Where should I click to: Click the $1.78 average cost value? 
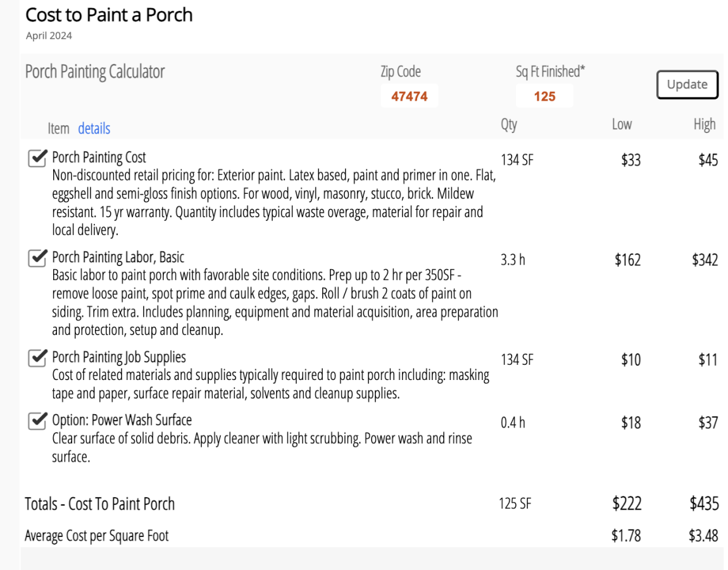625,536
